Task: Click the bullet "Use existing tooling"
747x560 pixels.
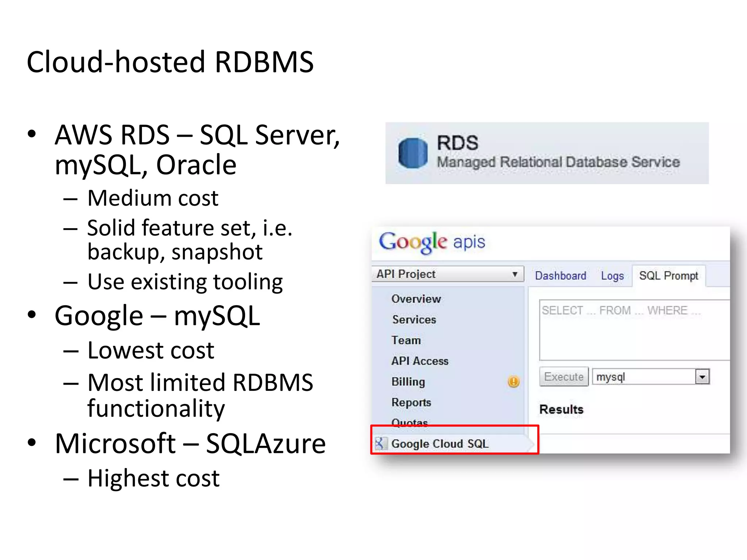Action: [185, 282]
